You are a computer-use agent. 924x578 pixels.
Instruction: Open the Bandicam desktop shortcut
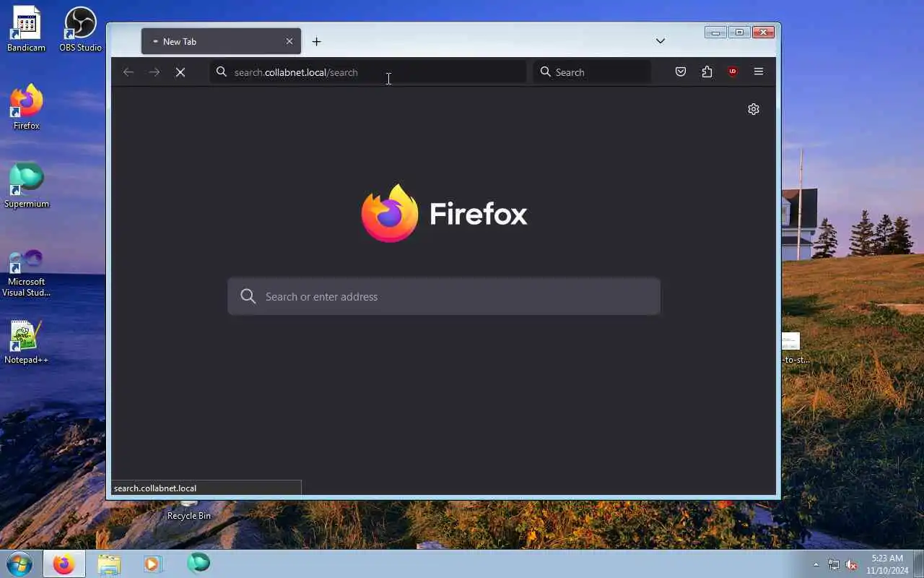coord(26,29)
